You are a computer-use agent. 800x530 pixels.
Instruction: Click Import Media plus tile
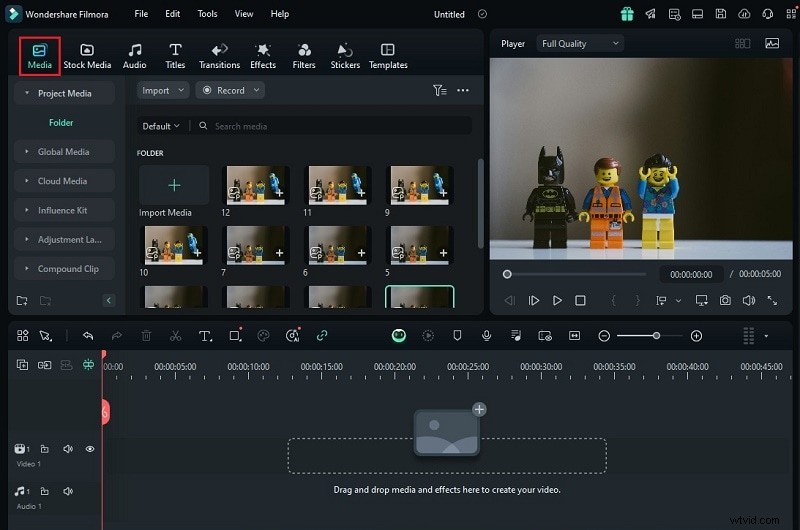click(174, 185)
